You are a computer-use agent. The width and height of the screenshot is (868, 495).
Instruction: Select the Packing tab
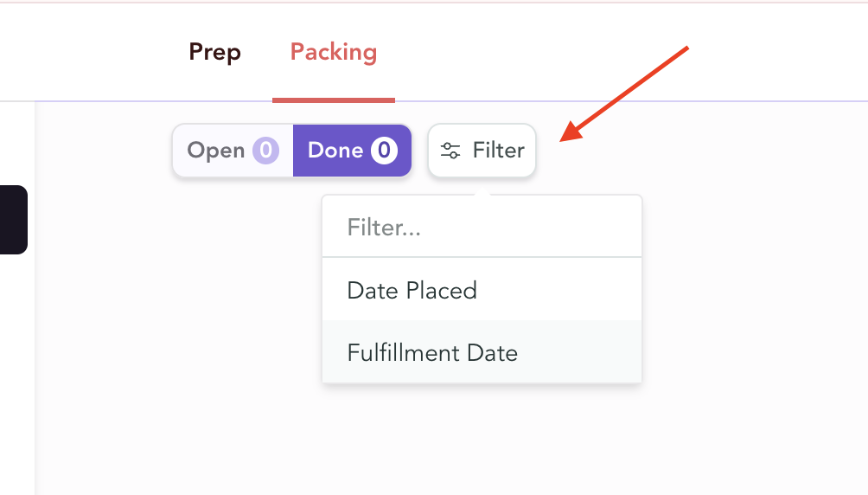click(x=334, y=52)
